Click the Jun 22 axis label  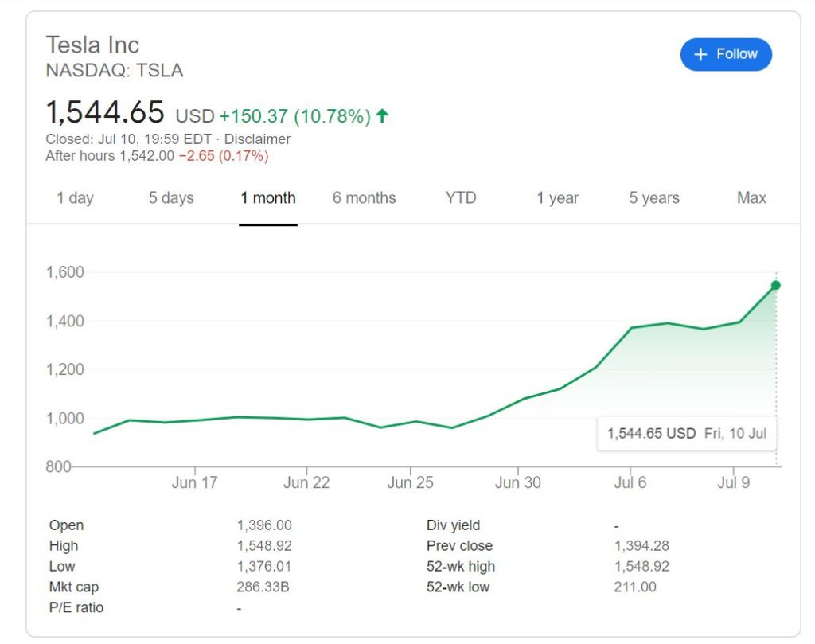306,483
